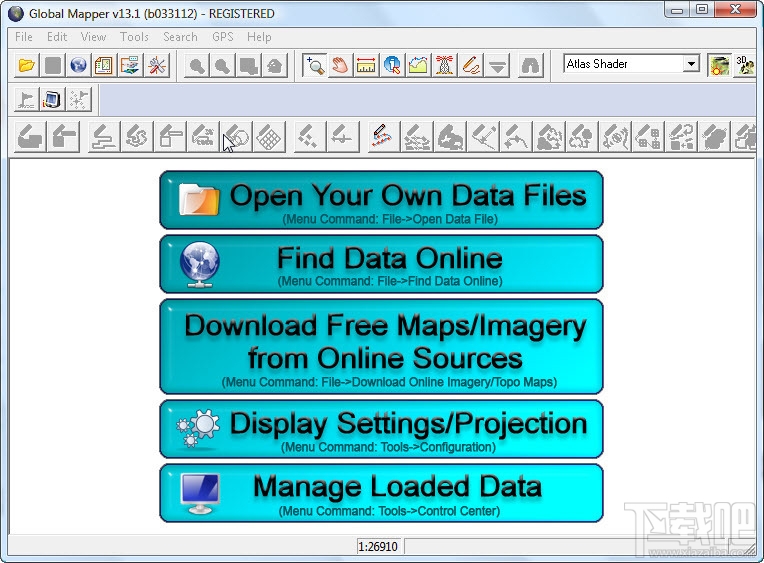Click the monitor screen capture icon in second row
764x563 pixels.
(x=52, y=99)
